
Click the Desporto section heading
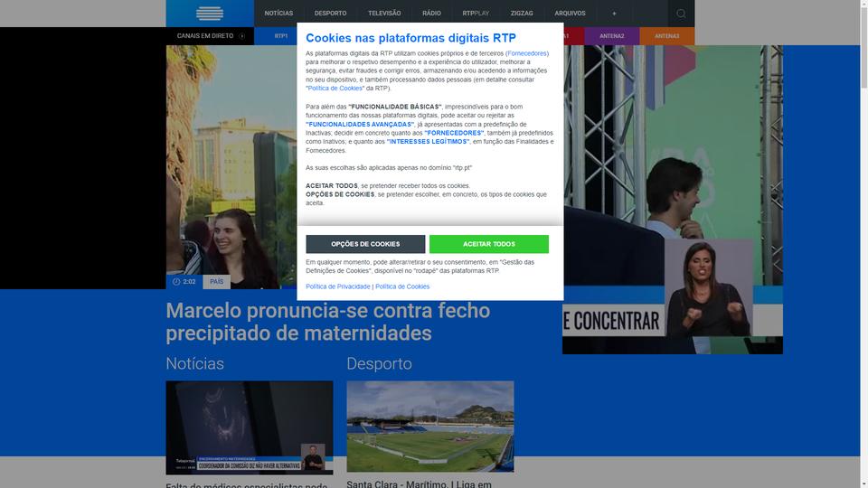tap(379, 363)
